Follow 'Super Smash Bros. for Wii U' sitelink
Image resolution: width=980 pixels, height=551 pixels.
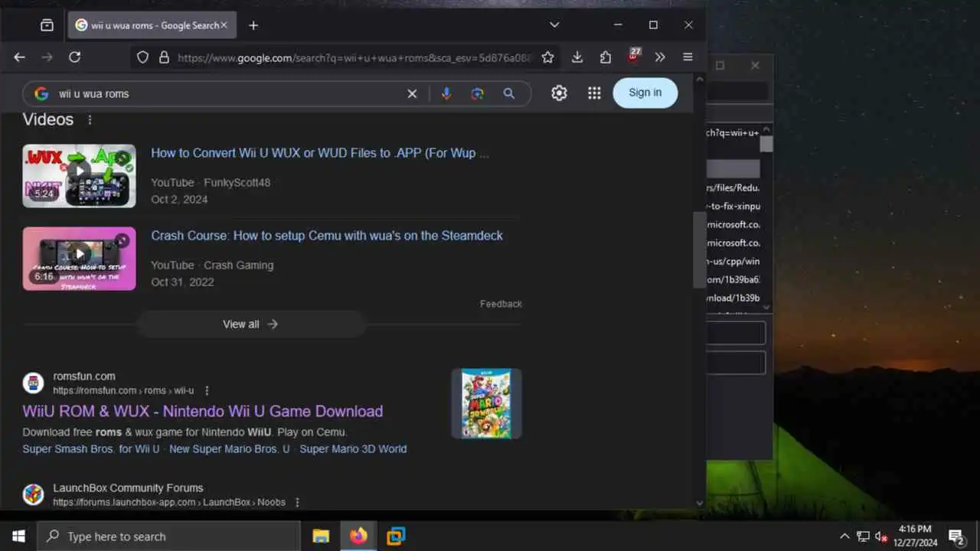click(91, 449)
